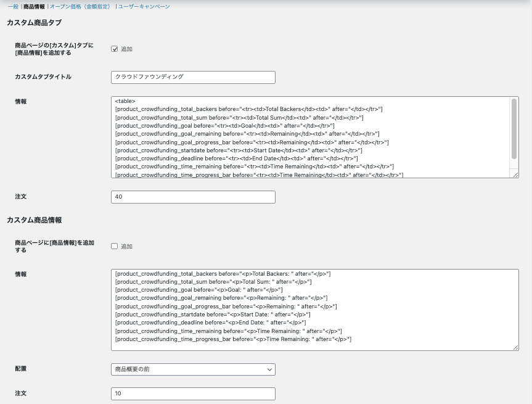Open the オープン価格（金額指定） section link
532x404 pixels.
81,7
